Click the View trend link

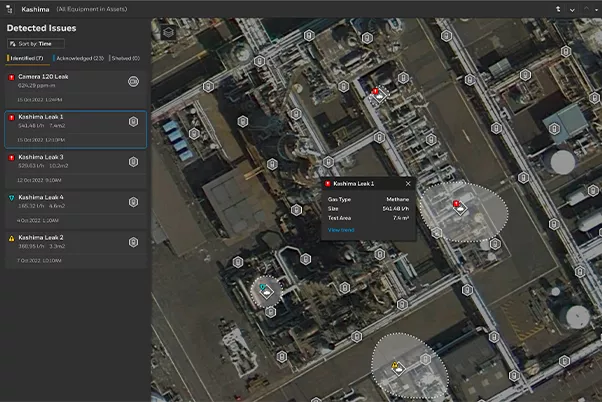(x=341, y=230)
